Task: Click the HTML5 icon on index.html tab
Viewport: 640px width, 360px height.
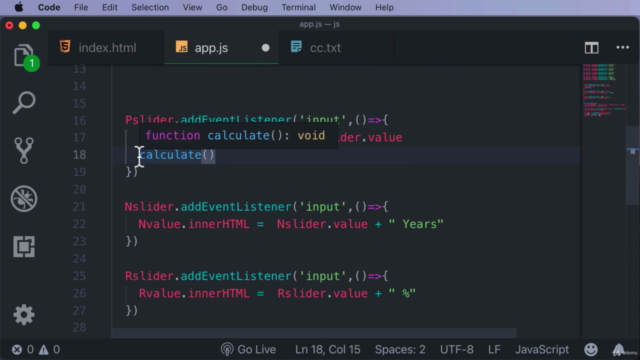Action: [65, 47]
